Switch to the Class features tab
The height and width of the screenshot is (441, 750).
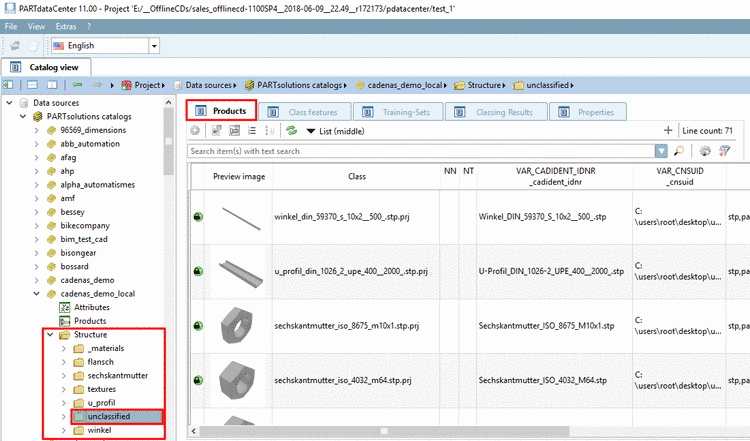305,112
